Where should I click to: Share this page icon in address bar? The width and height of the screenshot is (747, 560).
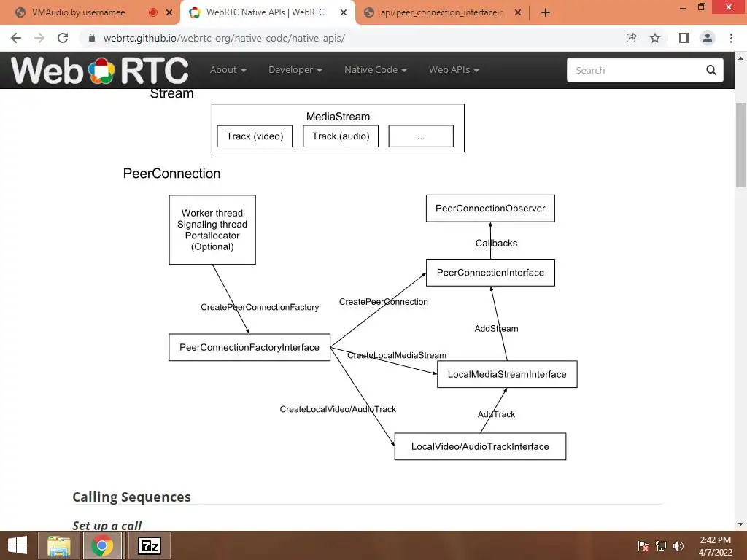[x=631, y=38]
